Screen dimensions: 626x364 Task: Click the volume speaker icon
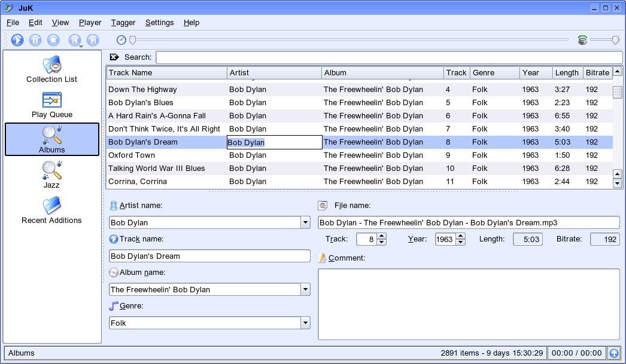pyautogui.click(x=582, y=40)
